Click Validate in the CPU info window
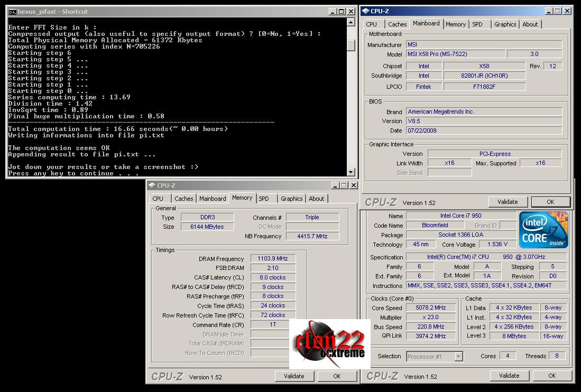 pos(509,375)
